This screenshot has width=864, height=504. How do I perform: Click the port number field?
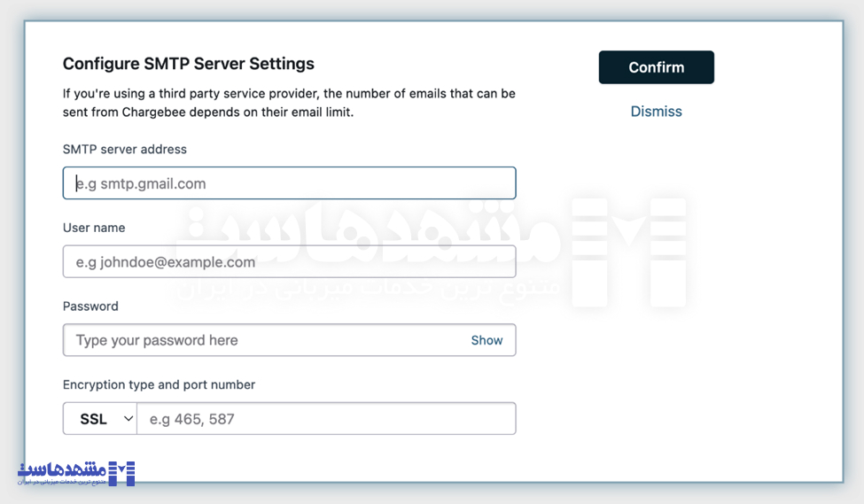(x=326, y=419)
